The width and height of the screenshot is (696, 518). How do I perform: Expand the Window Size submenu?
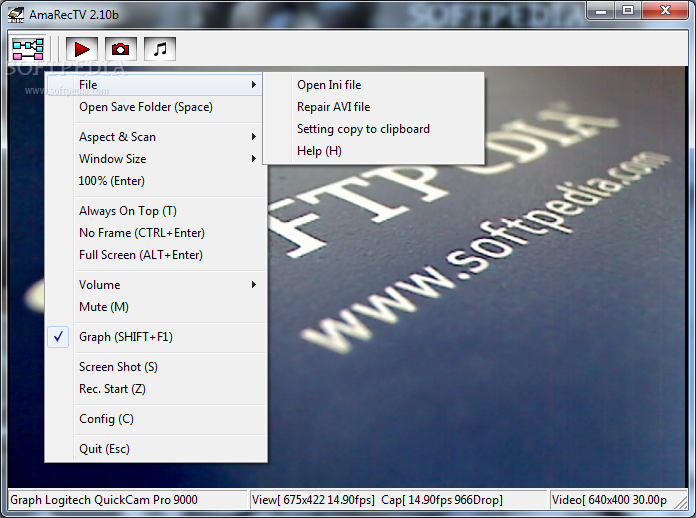point(156,159)
